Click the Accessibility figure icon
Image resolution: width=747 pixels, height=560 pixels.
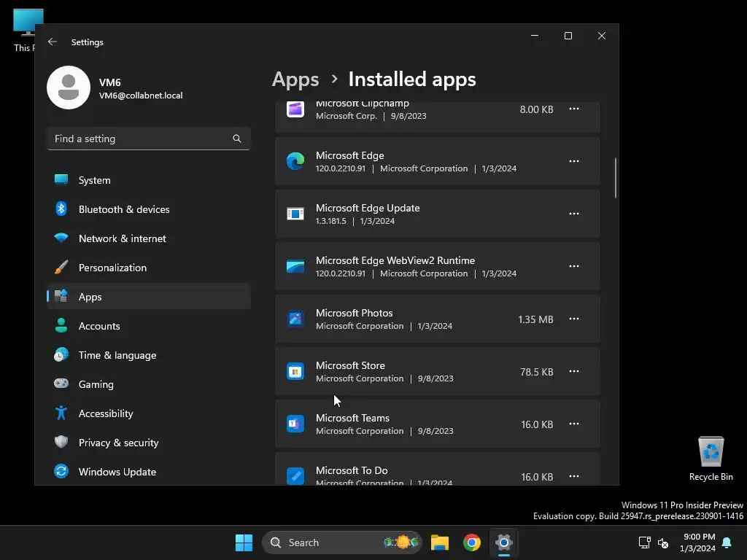pos(61,413)
